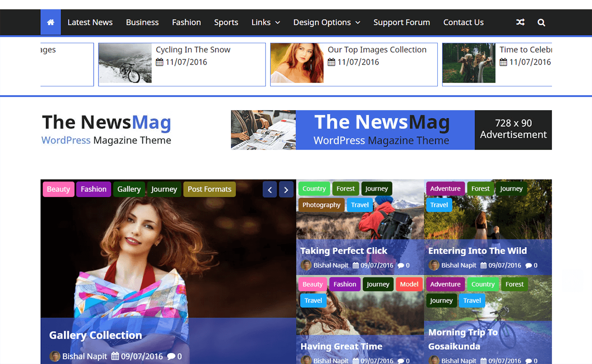Click the purple Fashion tag on main slider
The width and height of the screenshot is (592, 364).
[x=94, y=189]
